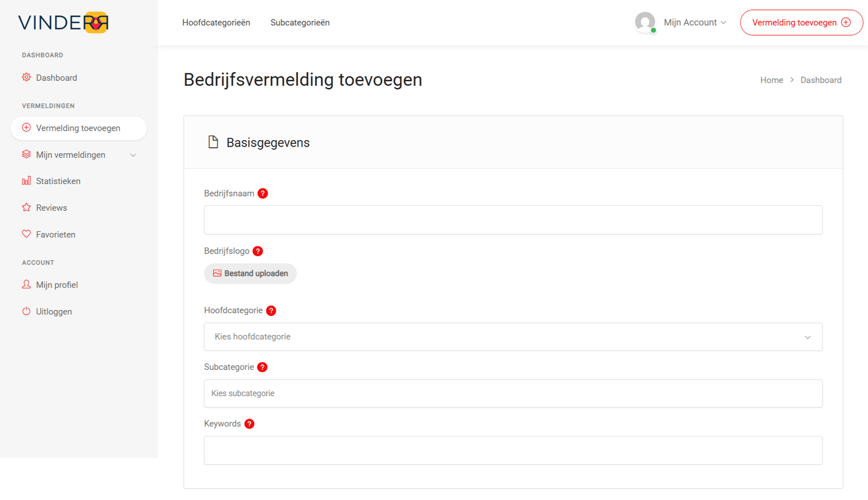This screenshot has height=500, width=868.
Task: Open the Kies subcategorie selector
Action: (x=513, y=394)
